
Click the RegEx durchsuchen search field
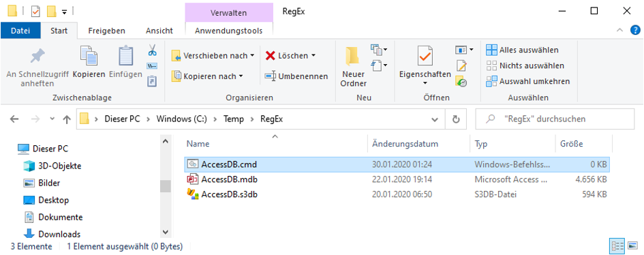tap(555, 119)
